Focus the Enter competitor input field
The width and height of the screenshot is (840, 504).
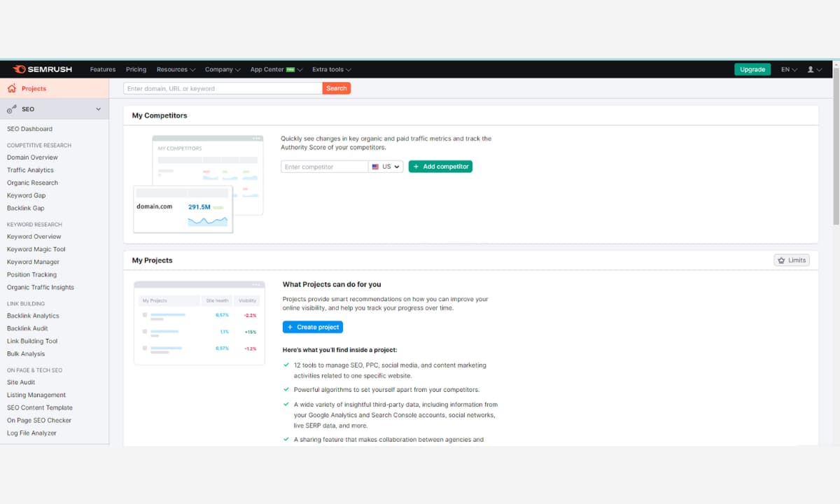[324, 167]
